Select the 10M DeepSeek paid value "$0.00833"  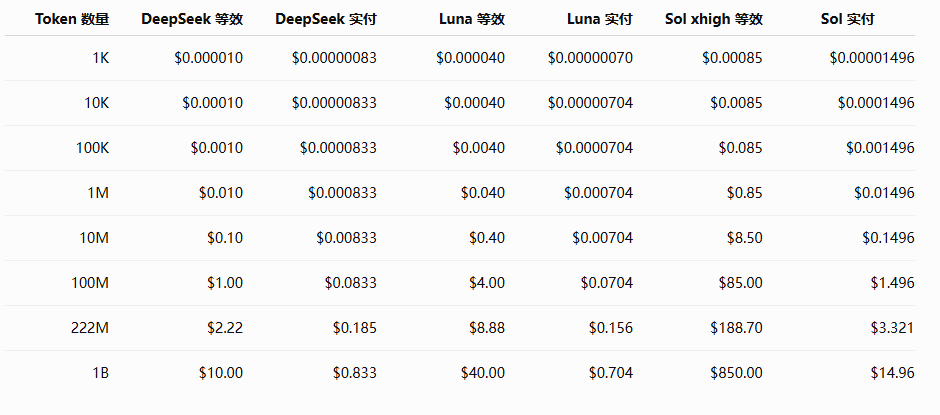click(x=347, y=238)
